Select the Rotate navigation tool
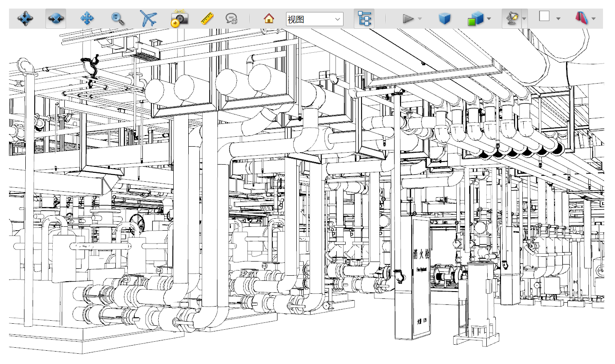This screenshot has width=615, height=364. point(25,19)
